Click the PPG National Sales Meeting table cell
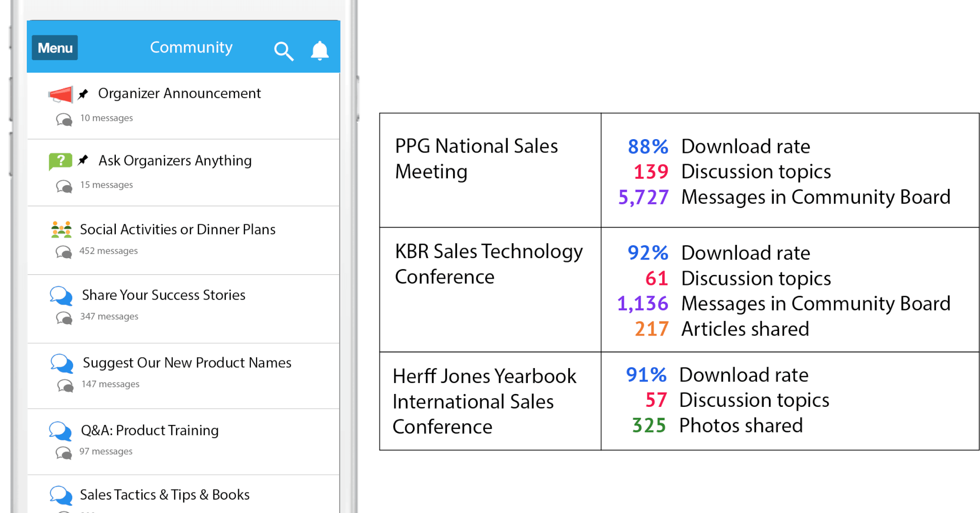Image resolution: width=980 pixels, height=513 pixels. (477, 158)
